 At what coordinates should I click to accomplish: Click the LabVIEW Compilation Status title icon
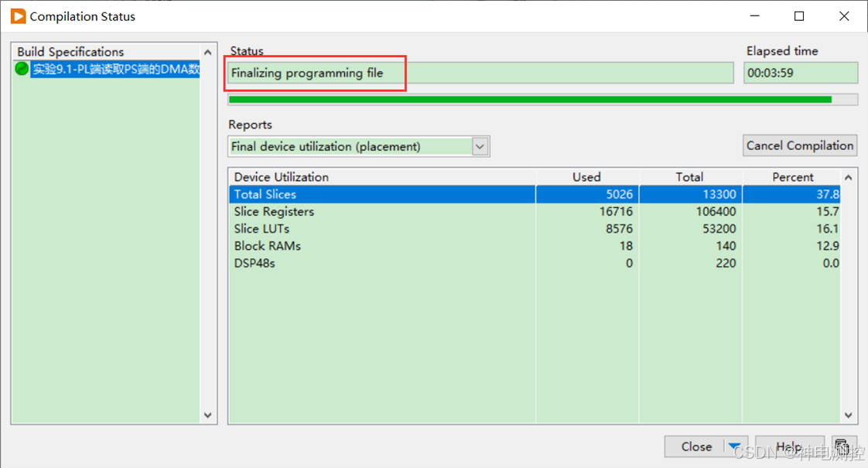click(19, 16)
